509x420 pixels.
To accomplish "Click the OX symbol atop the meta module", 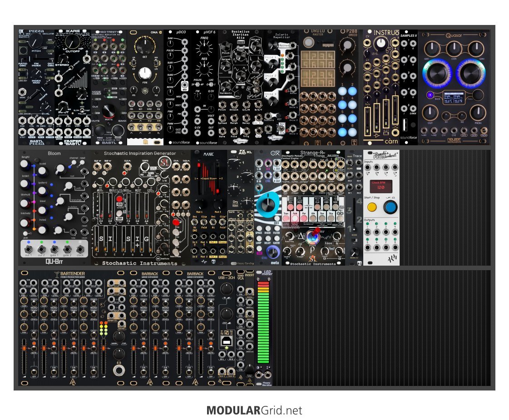I will [275, 153].
